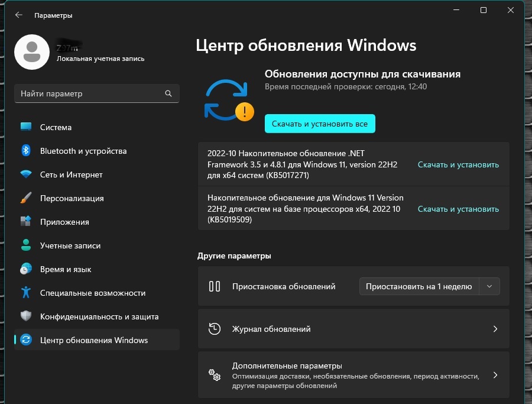Click the back arrow icon

[x=19, y=15]
